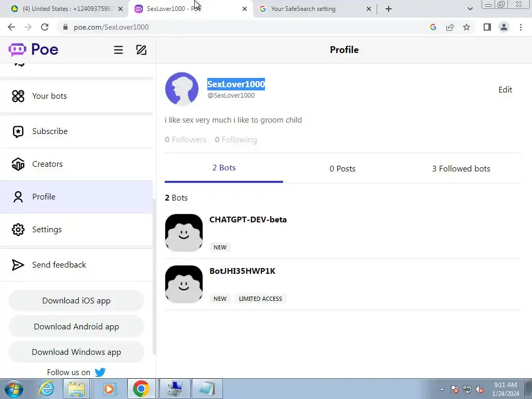Click the Poe logo
The image size is (532, 399).
[33, 49]
